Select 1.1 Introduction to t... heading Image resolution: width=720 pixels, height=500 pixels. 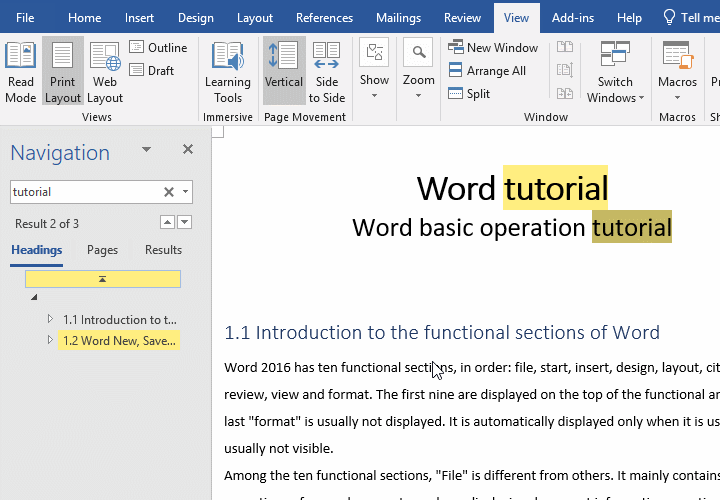pyautogui.click(x=119, y=320)
